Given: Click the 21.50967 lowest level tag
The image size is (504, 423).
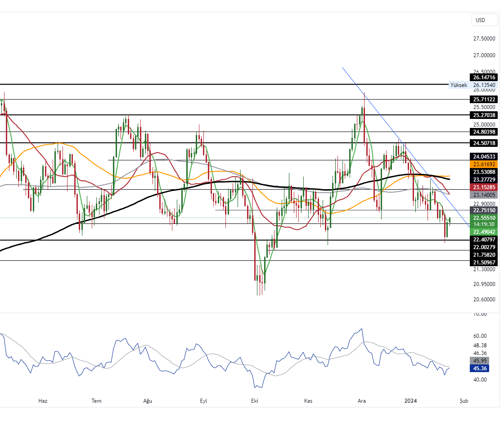Looking at the screenshot, I should (x=484, y=262).
